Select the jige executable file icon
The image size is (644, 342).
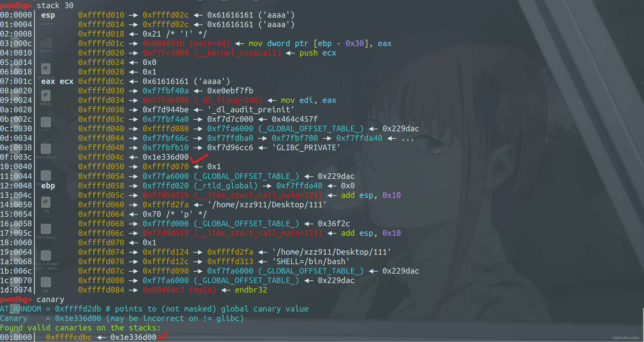(x=46, y=282)
